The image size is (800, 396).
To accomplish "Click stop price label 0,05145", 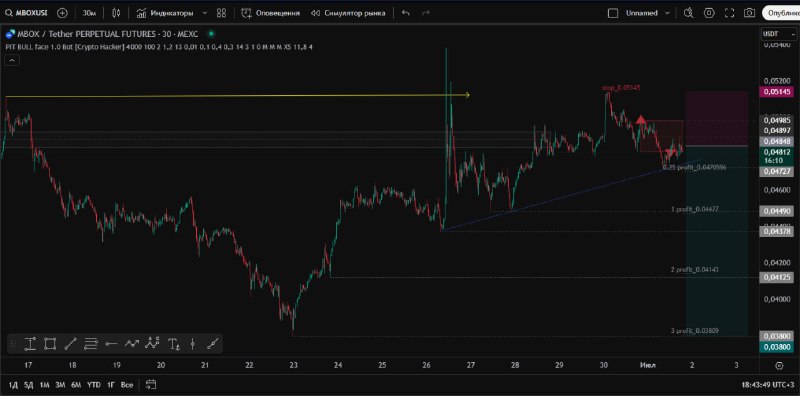I will pyautogui.click(x=778, y=92).
